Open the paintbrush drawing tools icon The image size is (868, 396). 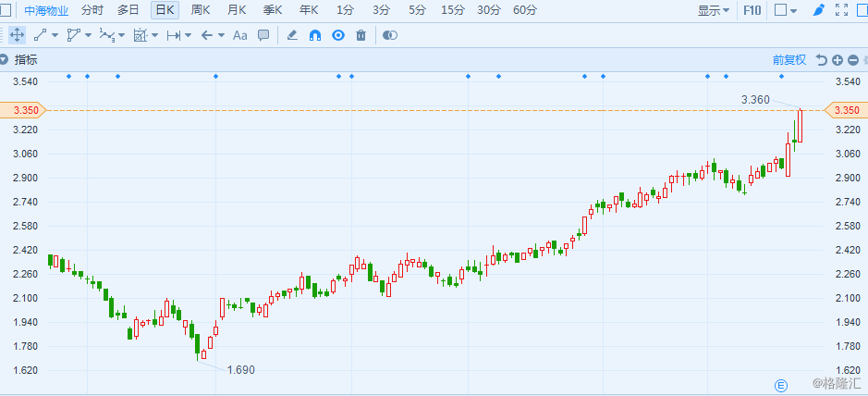[x=819, y=10]
